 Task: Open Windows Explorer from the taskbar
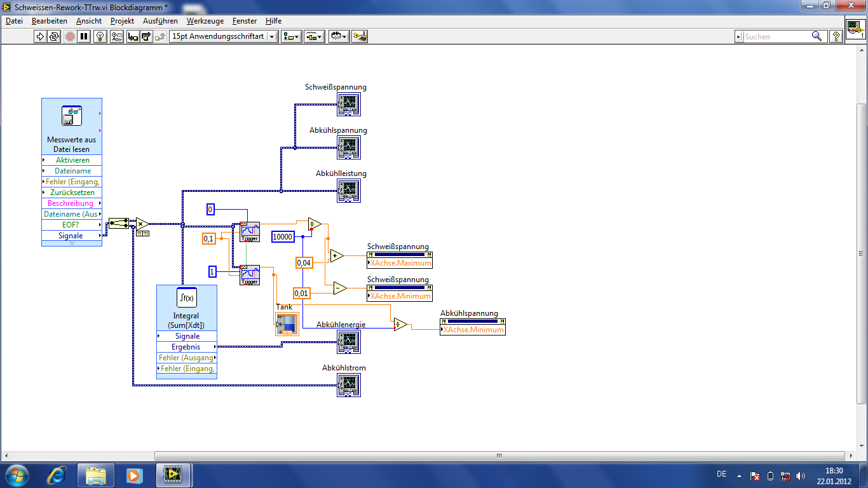coord(96,475)
